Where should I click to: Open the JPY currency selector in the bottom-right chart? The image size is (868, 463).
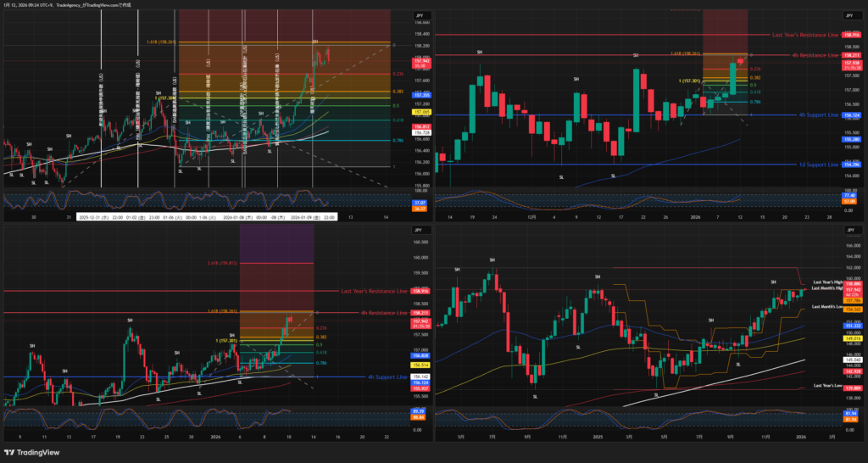click(x=848, y=231)
